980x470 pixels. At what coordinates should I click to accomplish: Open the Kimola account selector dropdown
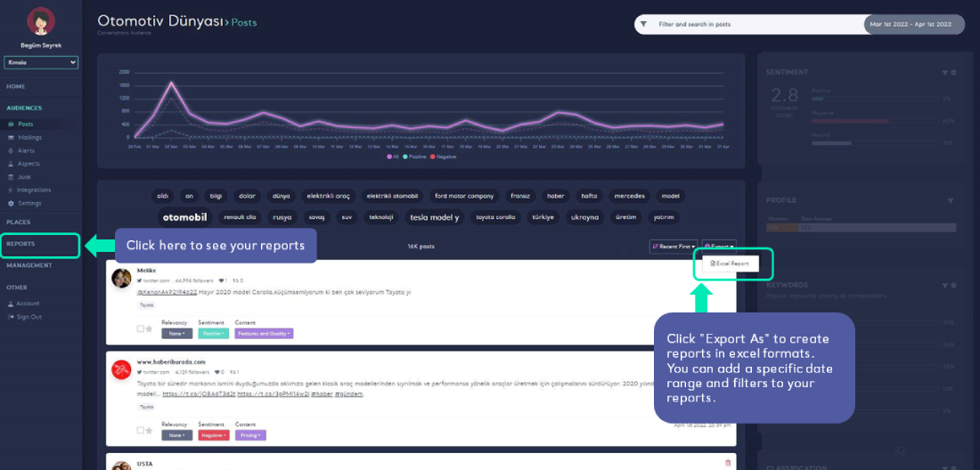42,62
